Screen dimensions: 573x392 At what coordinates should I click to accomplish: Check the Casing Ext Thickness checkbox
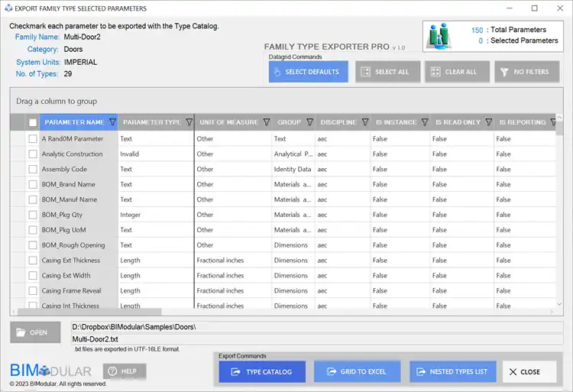tap(33, 260)
